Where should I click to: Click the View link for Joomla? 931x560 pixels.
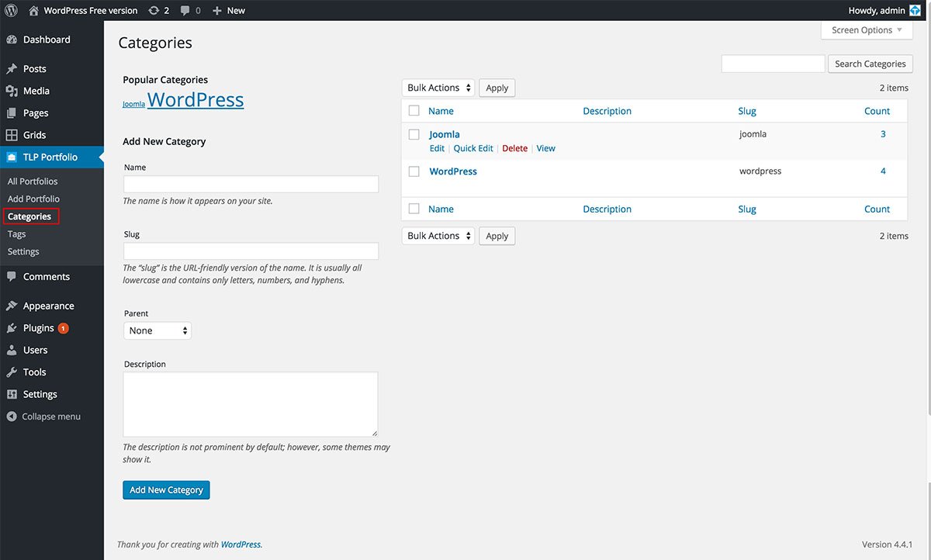click(546, 148)
